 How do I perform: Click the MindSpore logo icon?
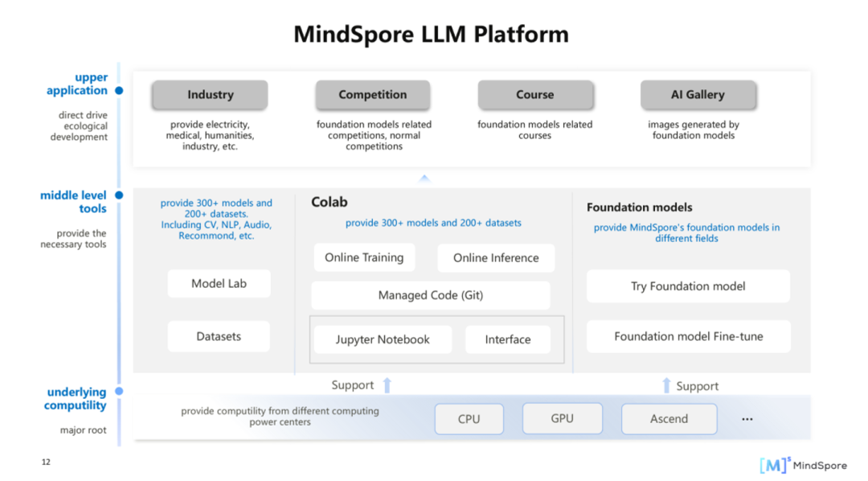tap(775, 464)
